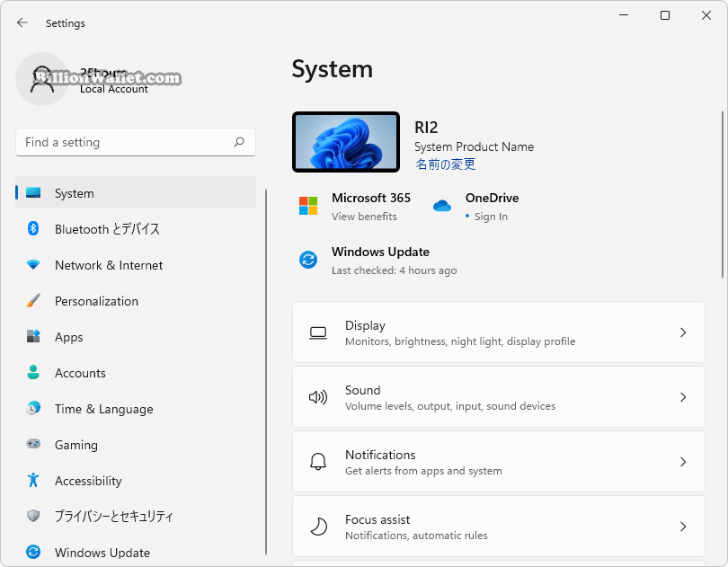Click the Apps icon in sidebar
This screenshot has height=567, width=728.
[33, 336]
